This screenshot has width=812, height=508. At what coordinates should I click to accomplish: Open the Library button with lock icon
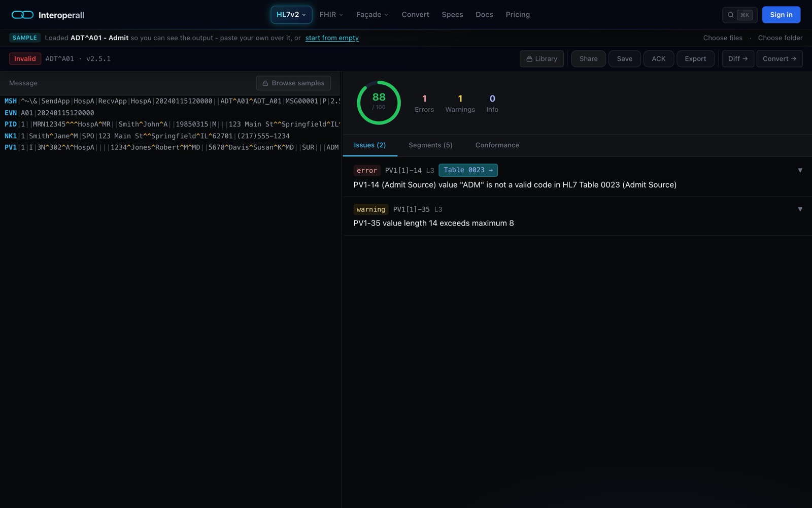tap(542, 59)
